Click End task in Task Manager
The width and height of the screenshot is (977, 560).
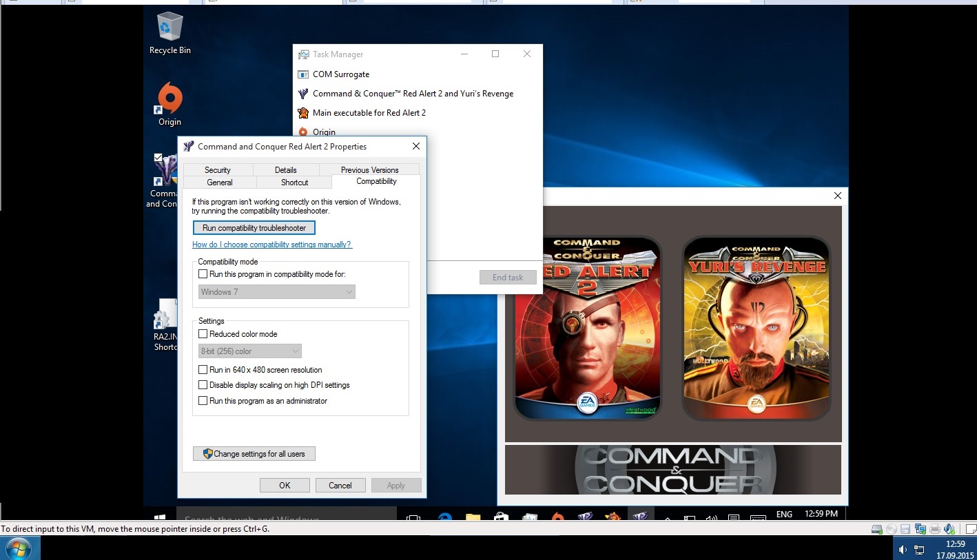click(x=508, y=278)
